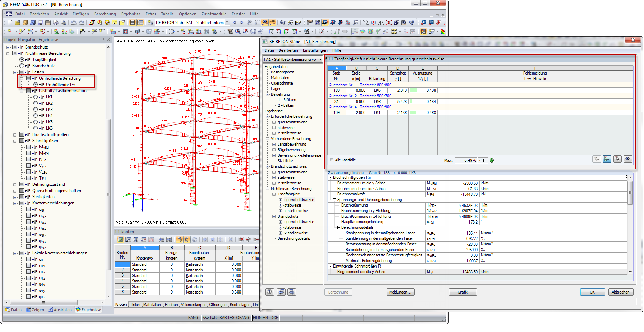
Task: Toggle the Bruchschnittgrößen checkbox in navigator
Action: click(22, 134)
